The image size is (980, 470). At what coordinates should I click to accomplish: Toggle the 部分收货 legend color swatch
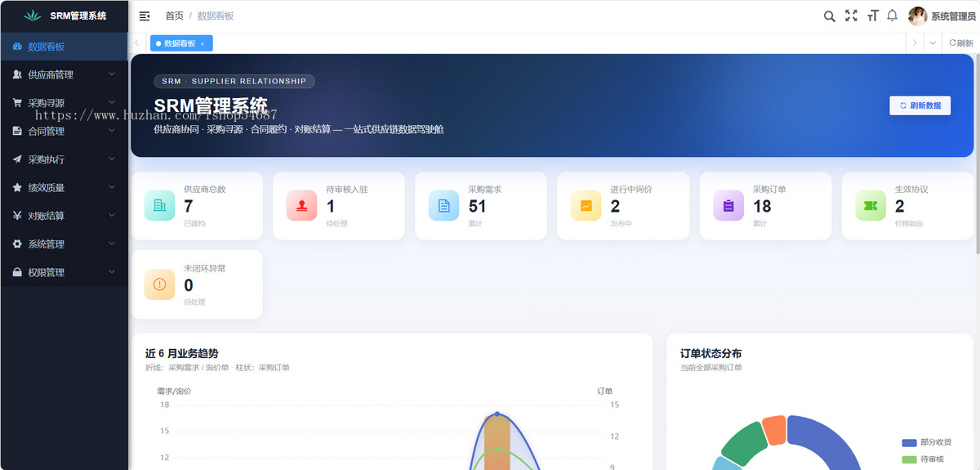(909, 442)
